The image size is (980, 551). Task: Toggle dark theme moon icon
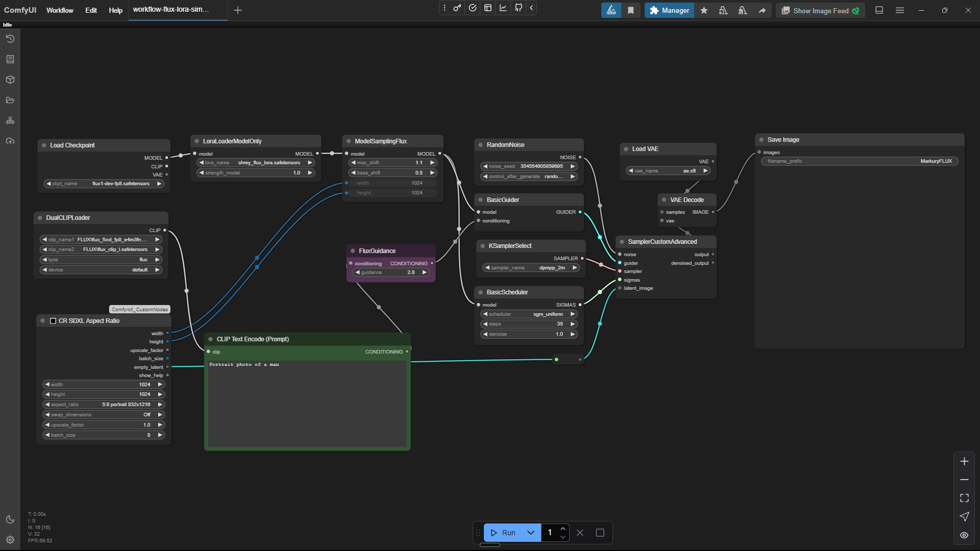(x=10, y=519)
